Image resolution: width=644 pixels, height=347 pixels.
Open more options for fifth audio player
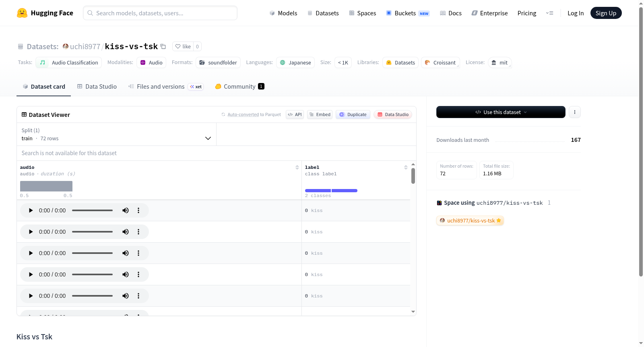tap(138, 296)
